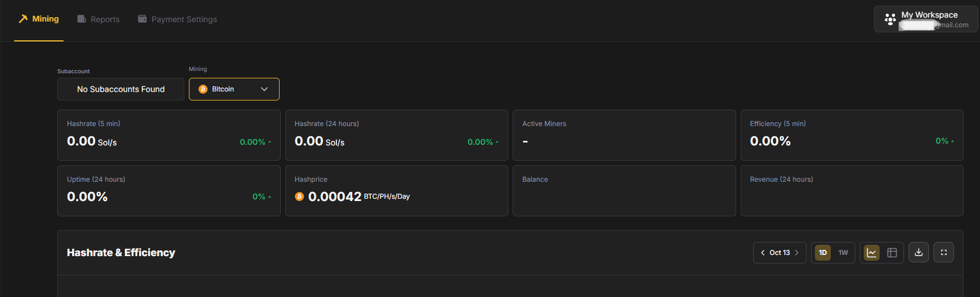Select the Mining tab
The image size is (980, 297).
coord(39,19)
